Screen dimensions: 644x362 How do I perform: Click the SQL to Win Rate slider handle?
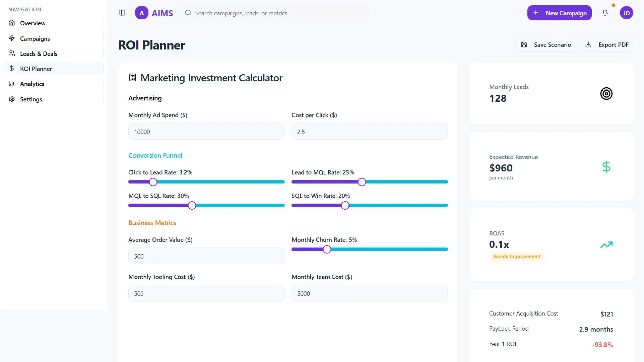(345, 205)
